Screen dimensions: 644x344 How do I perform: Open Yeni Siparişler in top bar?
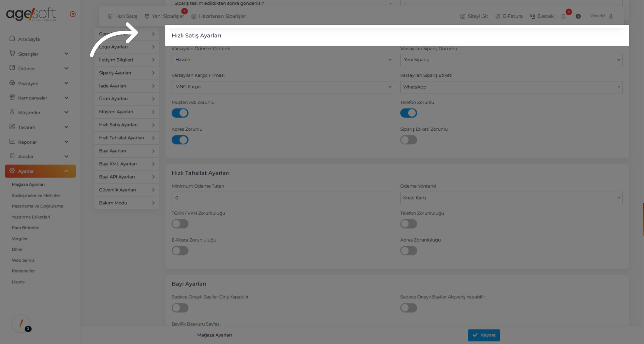[164, 16]
